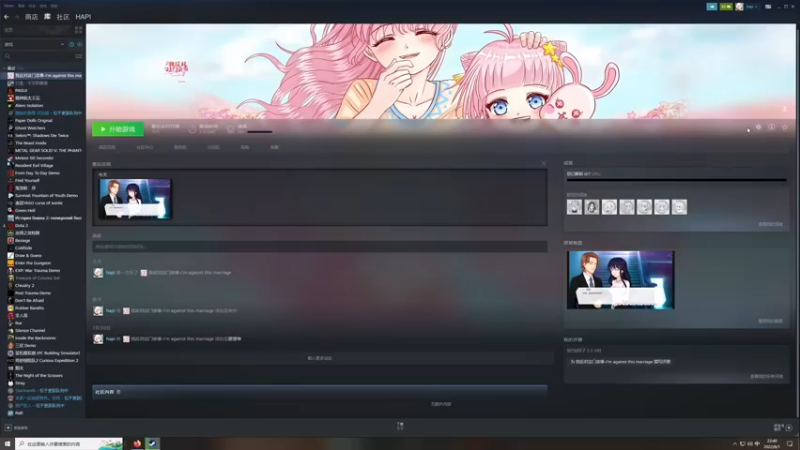The width and height of the screenshot is (800, 450).
Task: Switch to Big Picture mode icon
Action: 768,7
